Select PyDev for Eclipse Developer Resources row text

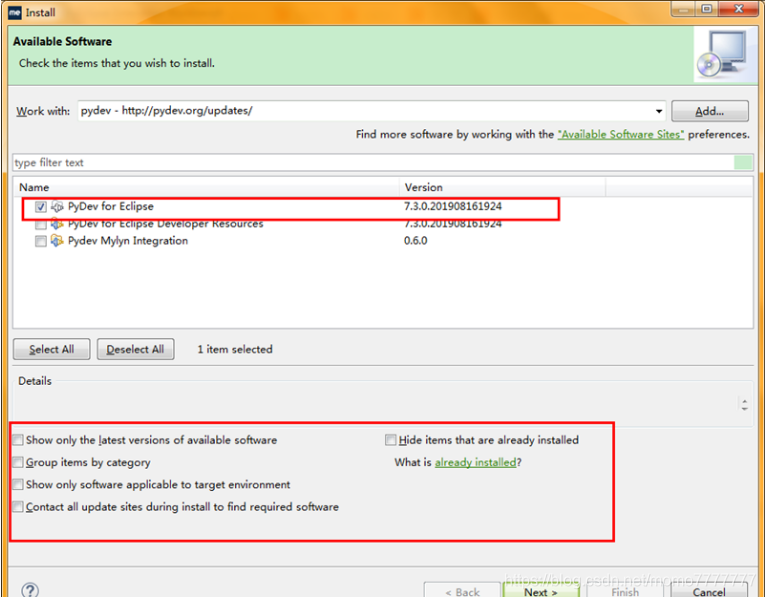tap(165, 225)
